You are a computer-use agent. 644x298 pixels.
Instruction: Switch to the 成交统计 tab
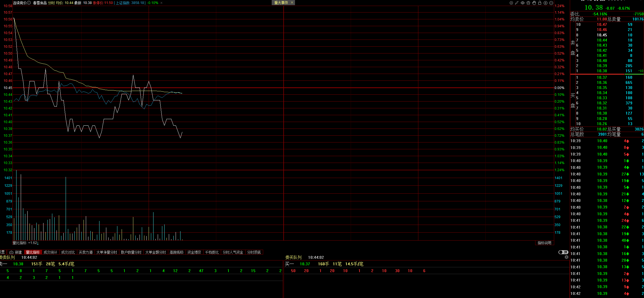(x=50, y=252)
